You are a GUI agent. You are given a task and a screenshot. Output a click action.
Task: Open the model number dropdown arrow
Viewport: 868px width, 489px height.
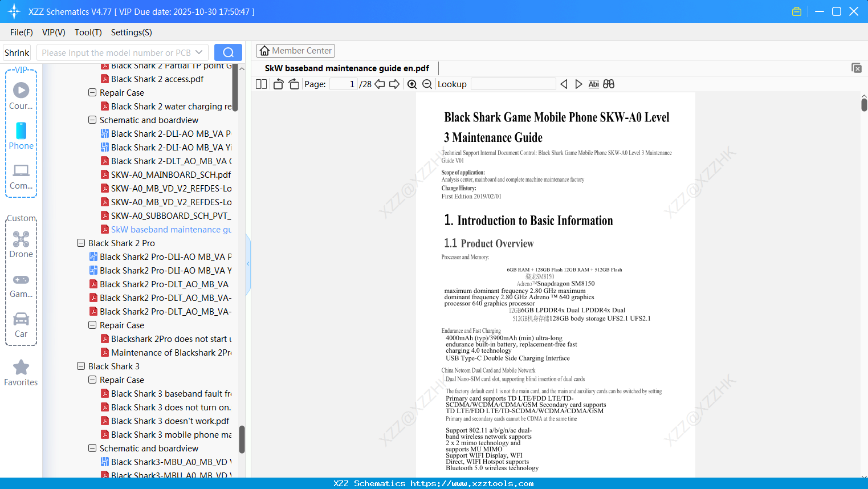[x=198, y=52]
